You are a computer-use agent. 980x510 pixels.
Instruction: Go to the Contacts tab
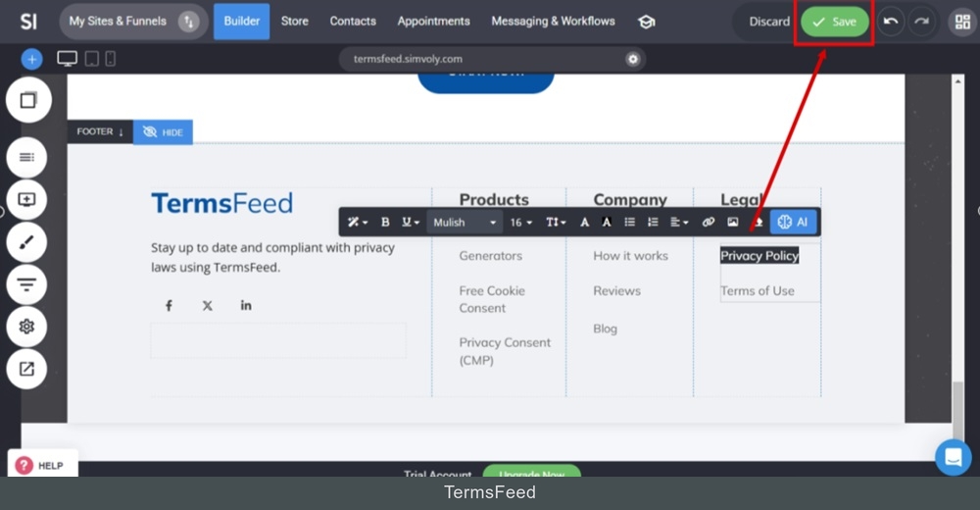[x=353, y=22]
